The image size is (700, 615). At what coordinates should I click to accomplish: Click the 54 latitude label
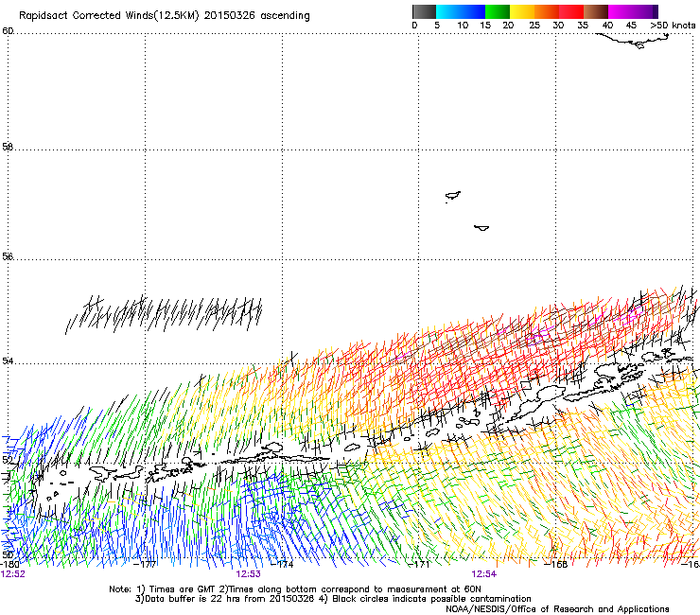click(x=8, y=360)
